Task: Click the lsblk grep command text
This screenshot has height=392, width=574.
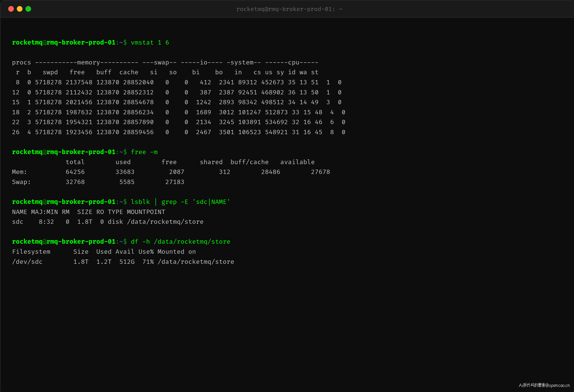Action: [x=181, y=202]
